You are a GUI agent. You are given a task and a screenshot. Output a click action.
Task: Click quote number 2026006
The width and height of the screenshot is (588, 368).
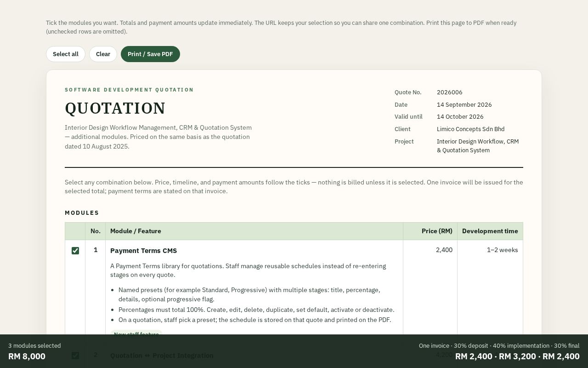(x=450, y=92)
